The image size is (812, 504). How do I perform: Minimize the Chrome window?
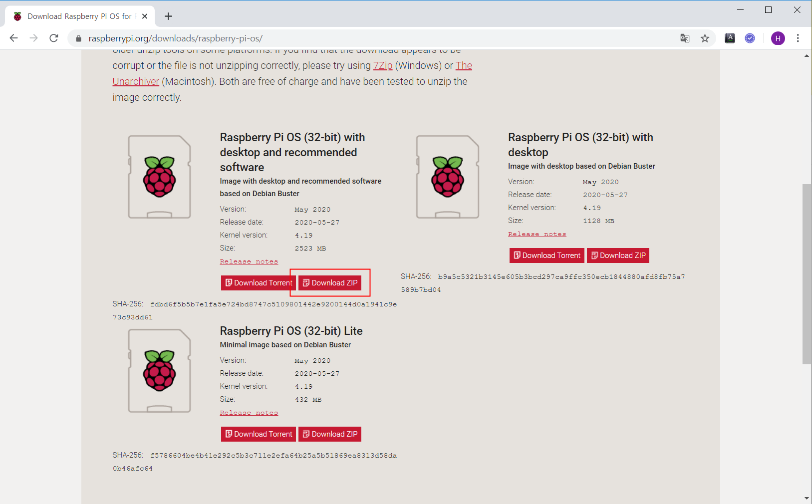(x=741, y=10)
